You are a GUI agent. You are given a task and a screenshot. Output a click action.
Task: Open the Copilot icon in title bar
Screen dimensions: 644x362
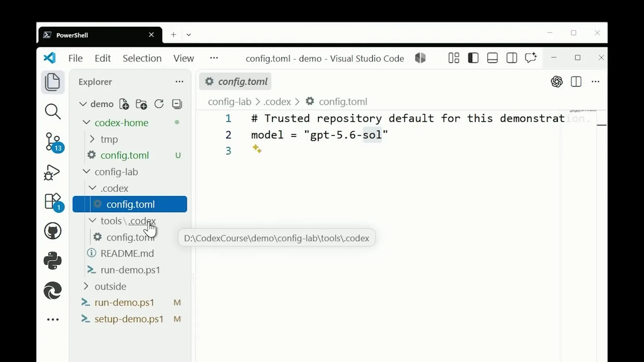420,58
